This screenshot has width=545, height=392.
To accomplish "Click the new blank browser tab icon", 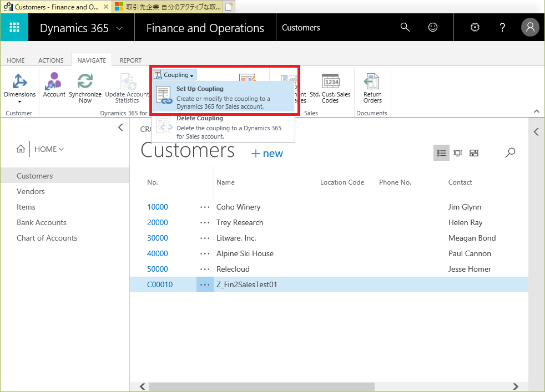I will tap(229, 7).
